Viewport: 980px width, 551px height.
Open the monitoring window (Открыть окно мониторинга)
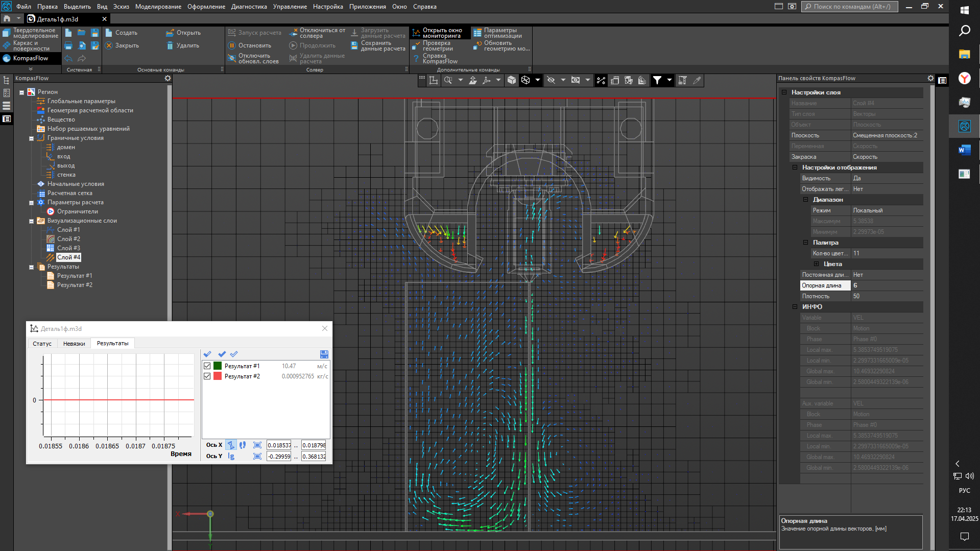[x=416, y=33]
